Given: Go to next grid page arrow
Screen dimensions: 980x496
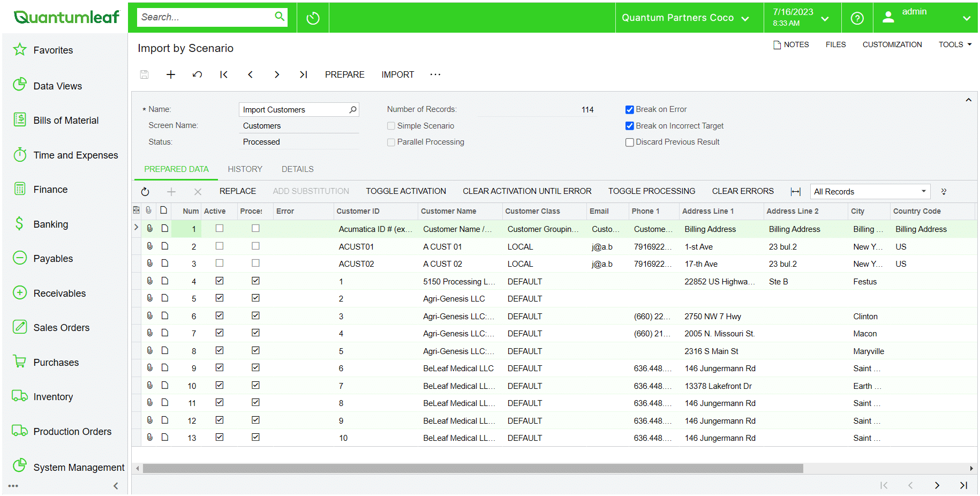Looking at the screenshot, I should pyautogui.click(x=937, y=485).
